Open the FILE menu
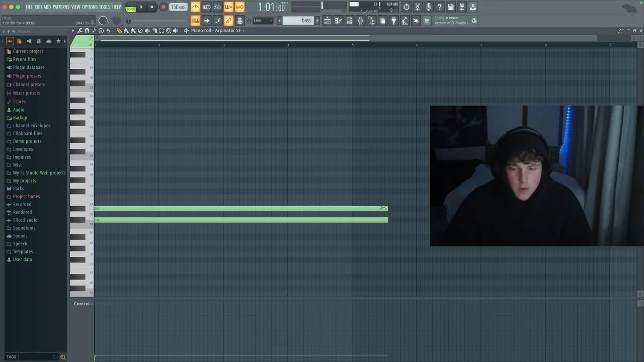644x362 pixels. click(x=29, y=7)
